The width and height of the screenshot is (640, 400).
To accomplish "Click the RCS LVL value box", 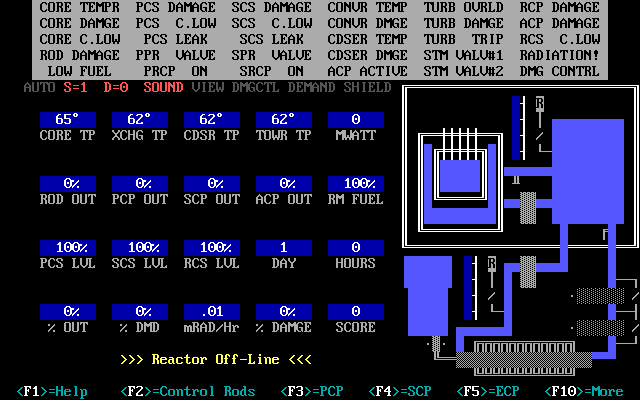I will 212,248.
